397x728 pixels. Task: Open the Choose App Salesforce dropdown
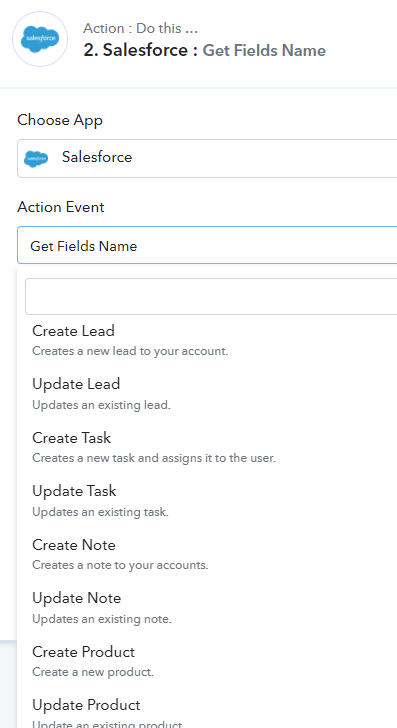pyautogui.click(x=207, y=158)
